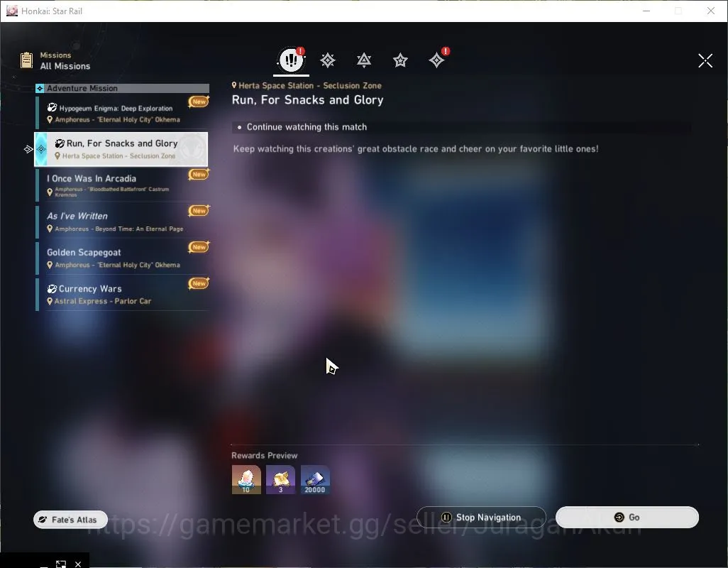View the 20000 credits reward item
The image size is (728, 568).
click(x=315, y=480)
